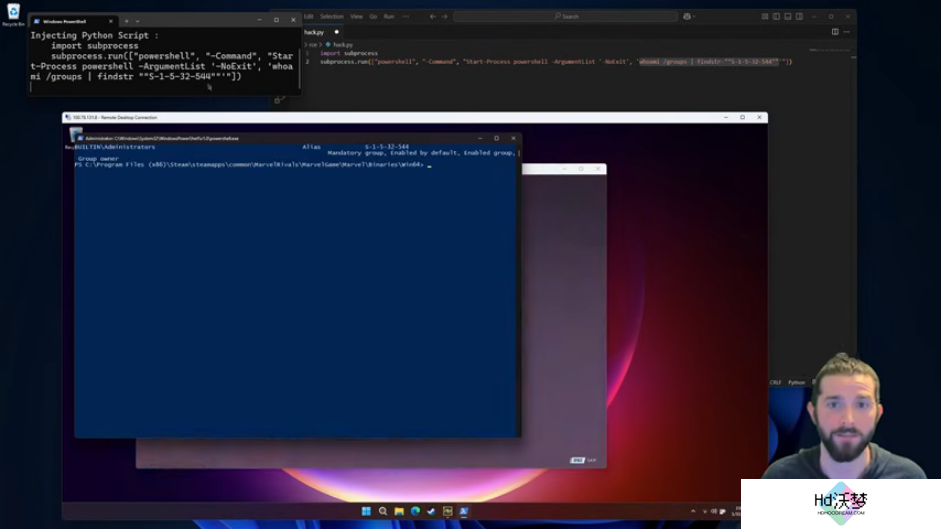Select the Python language mode in status bar
941x529 pixels.
796,382
